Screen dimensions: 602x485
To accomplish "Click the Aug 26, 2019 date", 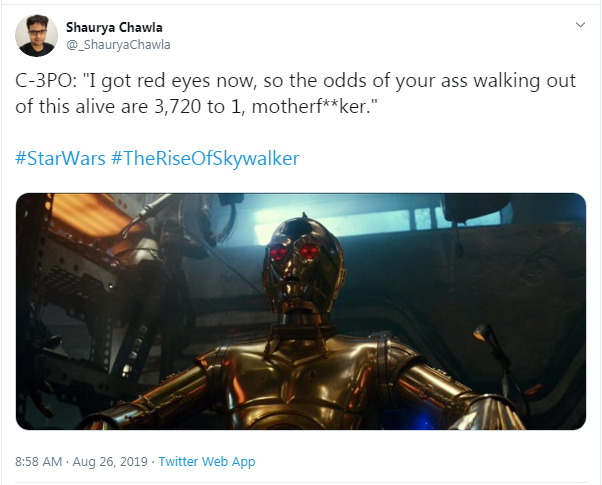I will click(112, 461).
